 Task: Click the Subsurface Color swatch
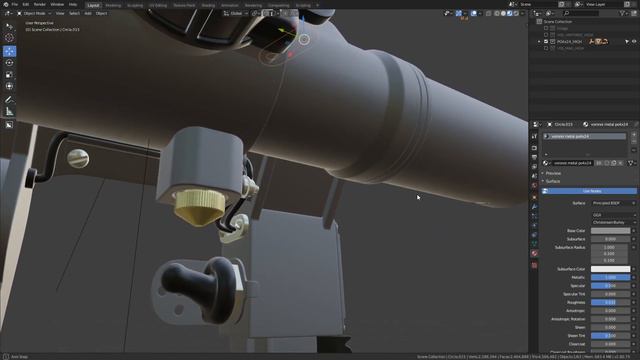pyautogui.click(x=610, y=269)
